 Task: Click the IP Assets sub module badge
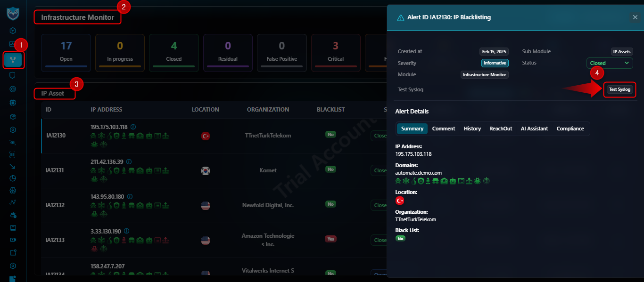pos(622,52)
